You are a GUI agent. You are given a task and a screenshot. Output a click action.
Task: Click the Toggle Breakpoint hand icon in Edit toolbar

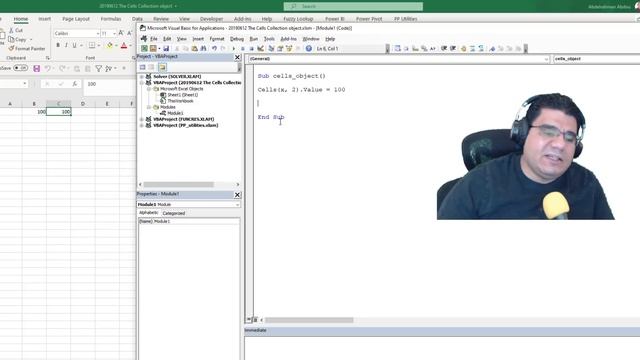tap(463, 49)
